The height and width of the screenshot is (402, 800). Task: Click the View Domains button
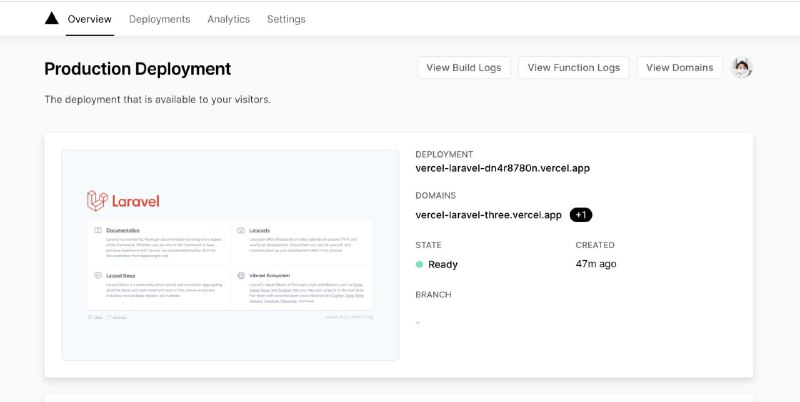click(680, 67)
